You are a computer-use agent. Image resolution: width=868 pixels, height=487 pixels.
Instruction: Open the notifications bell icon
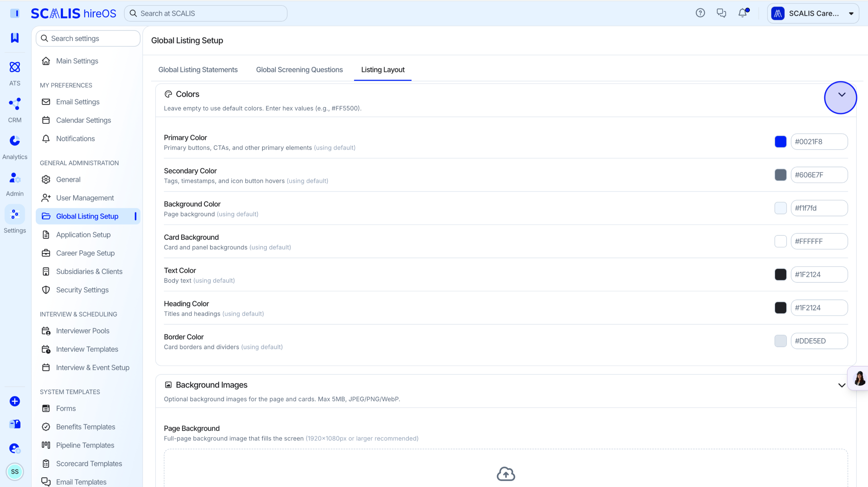click(x=743, y=13)
